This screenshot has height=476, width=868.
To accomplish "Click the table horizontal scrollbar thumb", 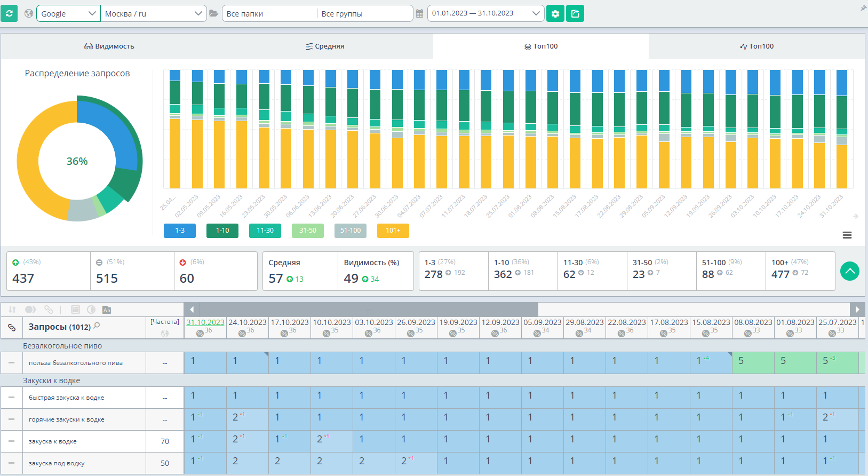I will pos(369,310).
